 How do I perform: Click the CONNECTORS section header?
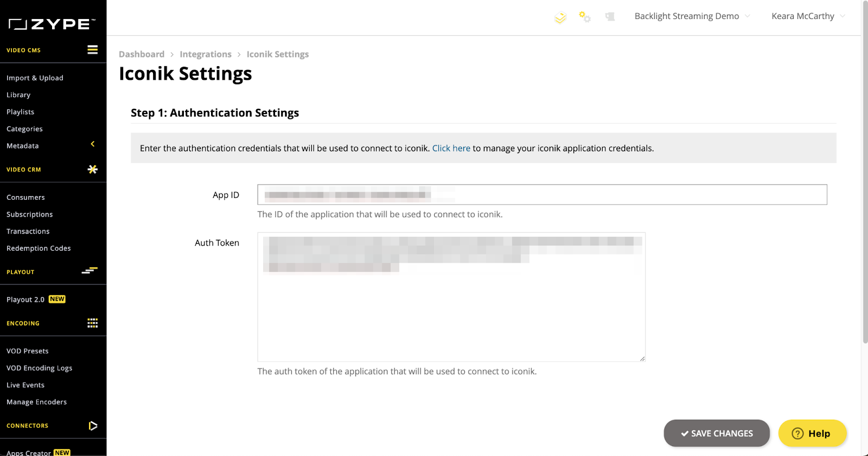(27, 426)
